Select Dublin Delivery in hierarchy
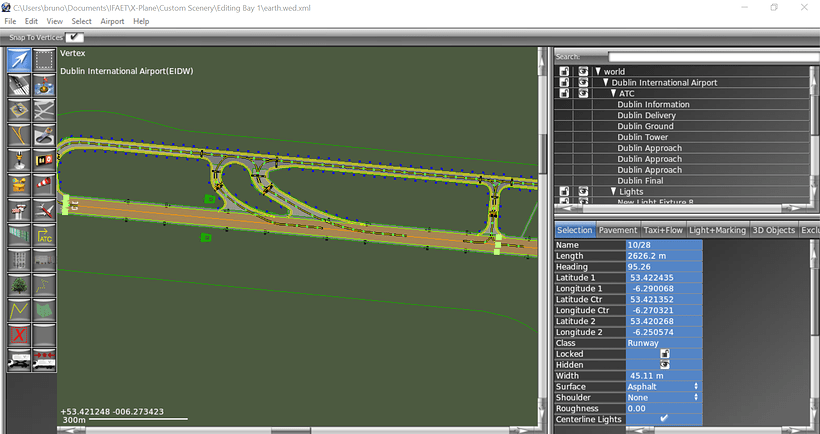The height and width of the screenshot is (434, 820). (646, 115)
